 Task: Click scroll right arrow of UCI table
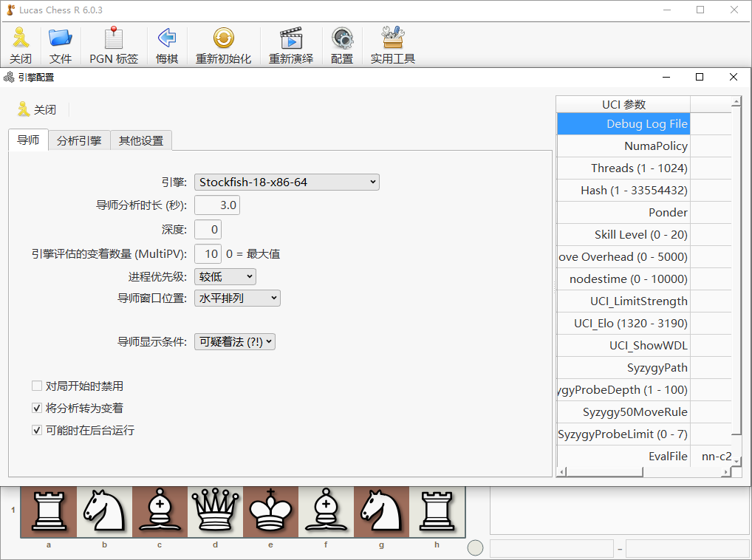pyautogui.click(x=726, y=472)
